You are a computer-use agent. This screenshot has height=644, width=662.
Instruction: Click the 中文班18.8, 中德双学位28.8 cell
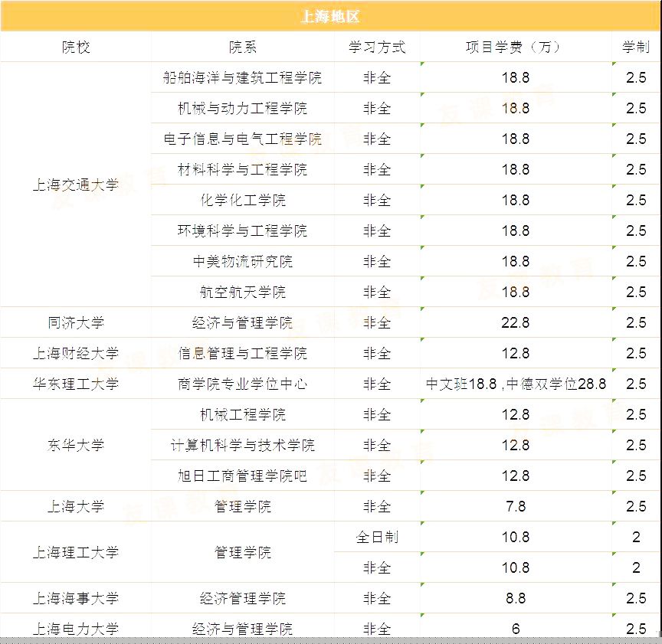[x=515, y=384]
